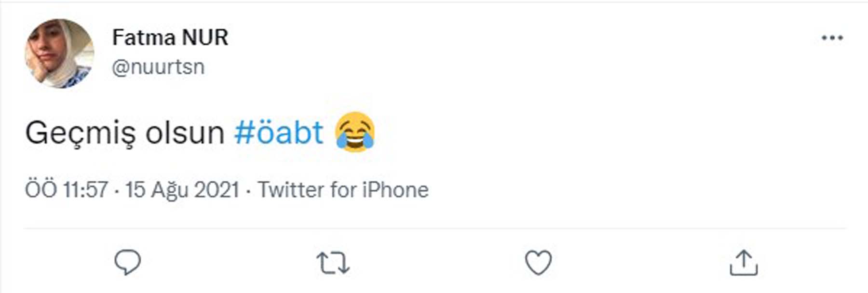This screenshot has width=868, height=293.
Task: Open the share tweet upload icon
Action: coord(744,263)
